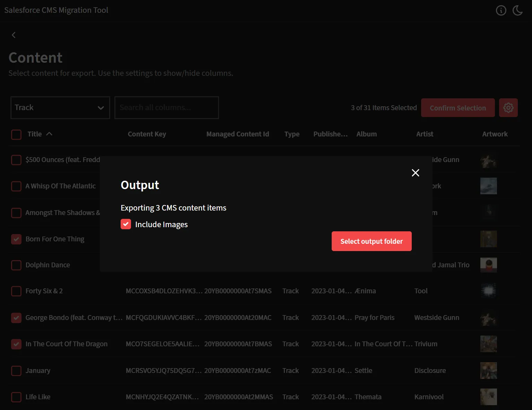
Task: Disable the Include Images option
Action: [x=125, y=224]
